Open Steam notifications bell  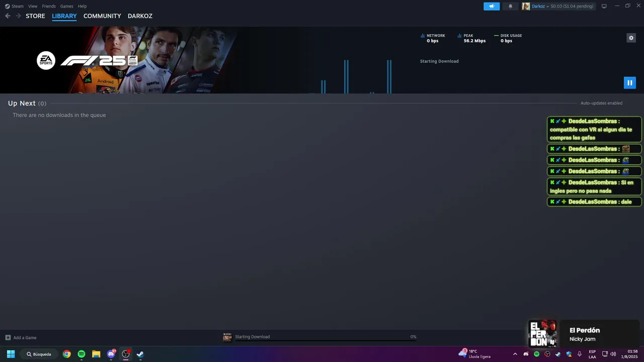(x=510, y=6)
